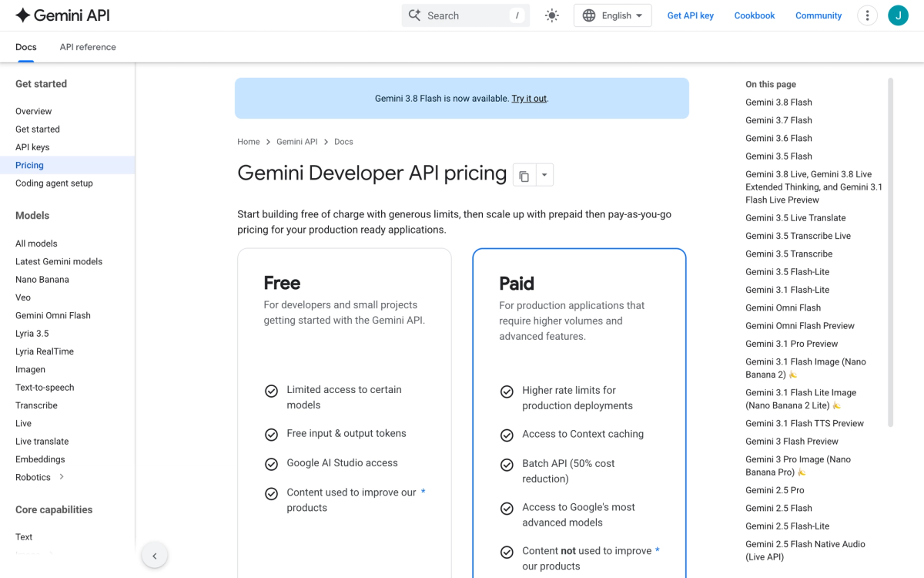Go to Home breadcrumb
The image size is (924, 578).
coord(249,142)
